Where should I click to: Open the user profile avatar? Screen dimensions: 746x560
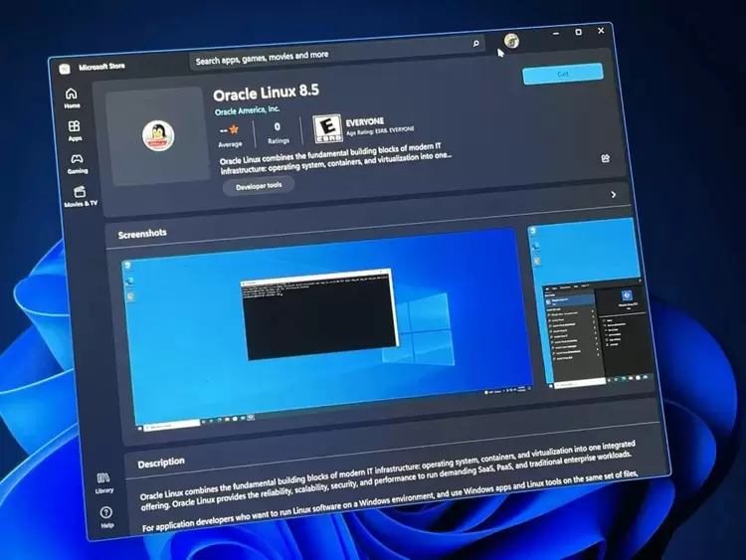click(x=511, y=41)
